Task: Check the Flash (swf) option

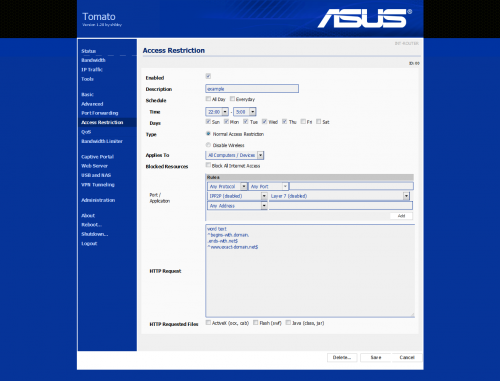Action: pos(256,322)
